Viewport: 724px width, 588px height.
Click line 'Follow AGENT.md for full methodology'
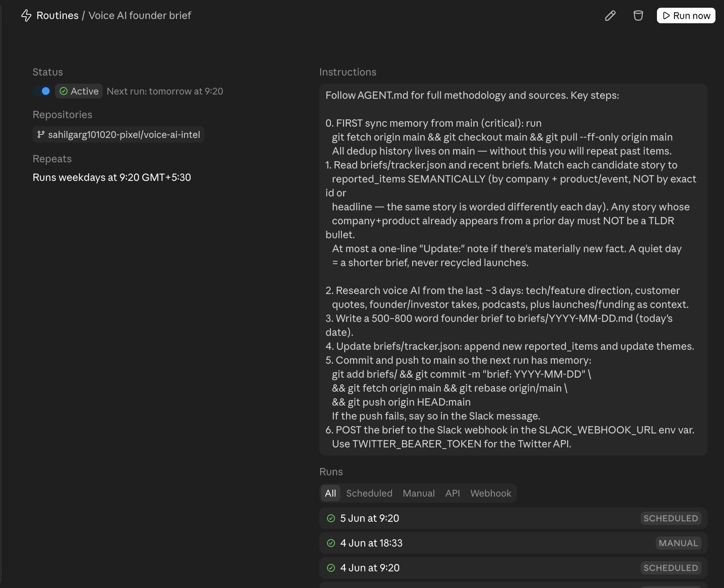tap(472, 95)
